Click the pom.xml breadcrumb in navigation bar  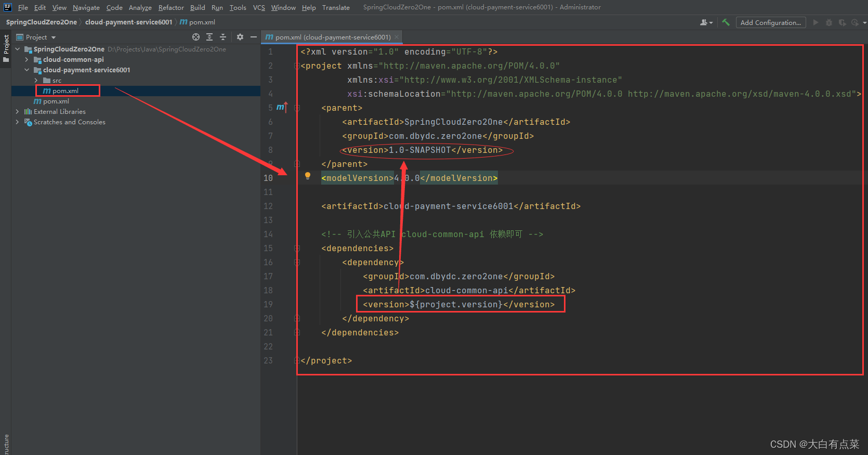(x=198, y=22)
